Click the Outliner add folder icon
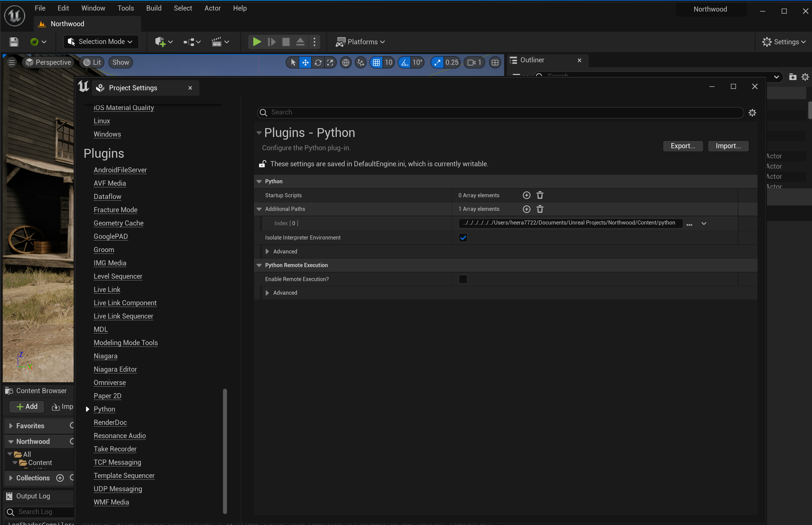 793,77
